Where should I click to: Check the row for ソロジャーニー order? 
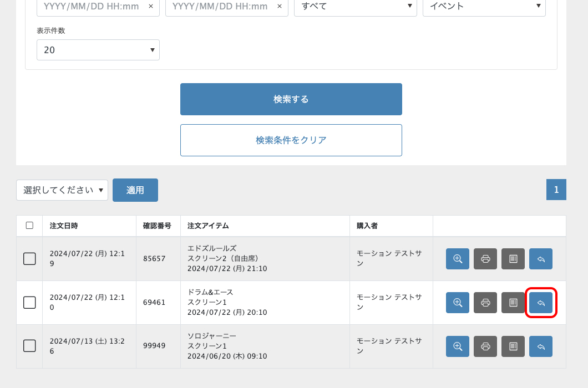click(x=29, y=346)
